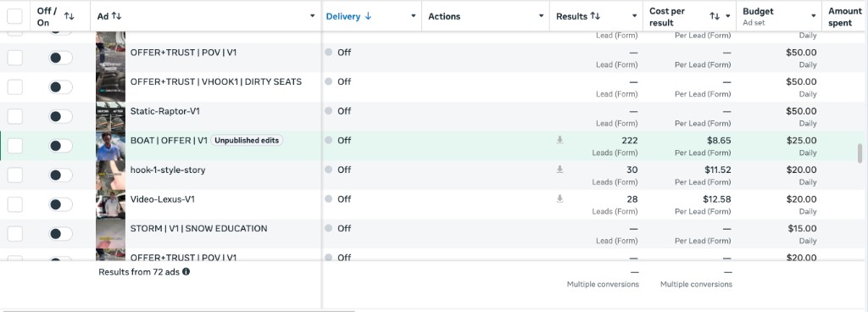Enable the BOAT | OFFER | V1 ad toggle
This screenshot has height=312, width=868.
point(60,146)
